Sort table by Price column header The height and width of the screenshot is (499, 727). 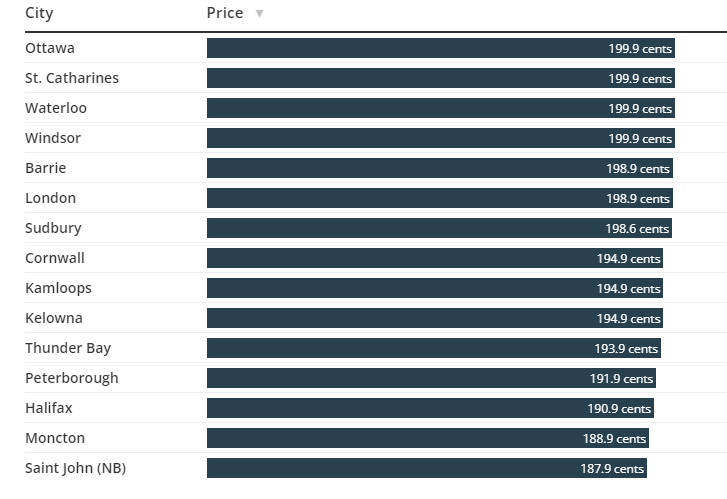(225, 13)
